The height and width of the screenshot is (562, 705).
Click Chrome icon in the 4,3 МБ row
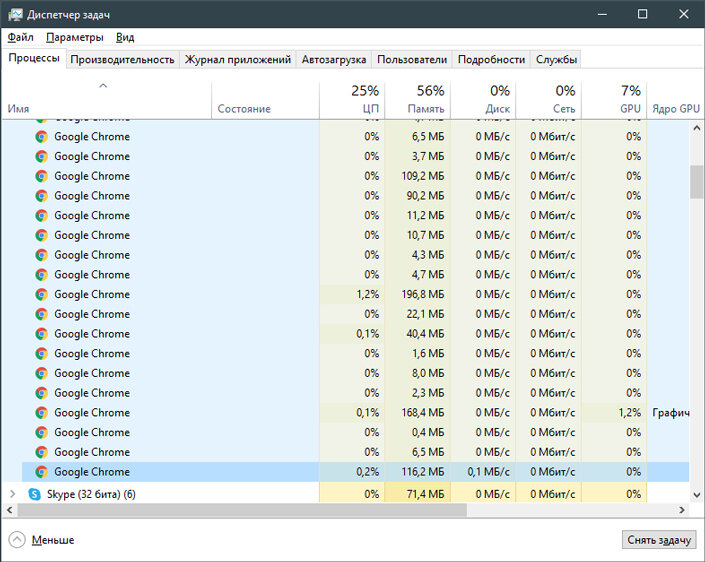coord(41,255)
